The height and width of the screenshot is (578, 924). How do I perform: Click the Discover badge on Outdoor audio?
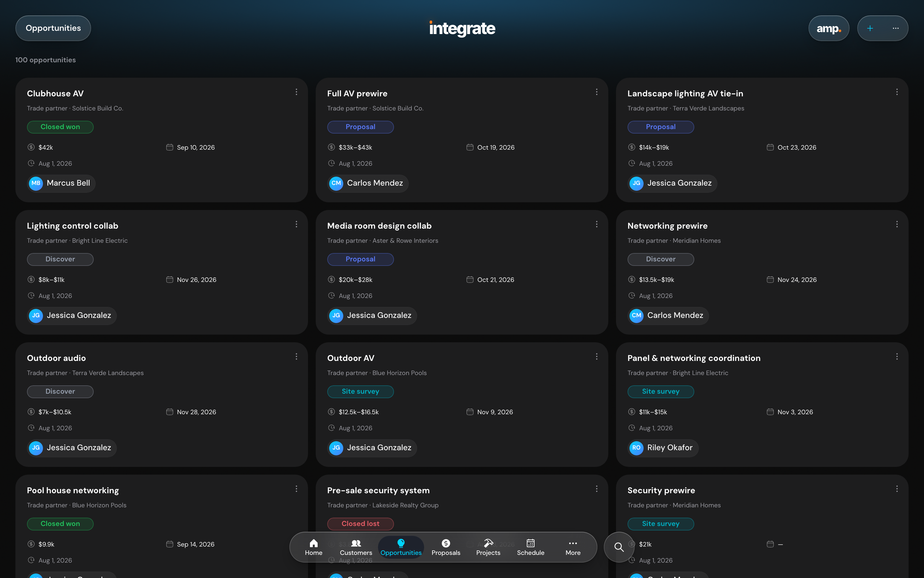point(60,391)
